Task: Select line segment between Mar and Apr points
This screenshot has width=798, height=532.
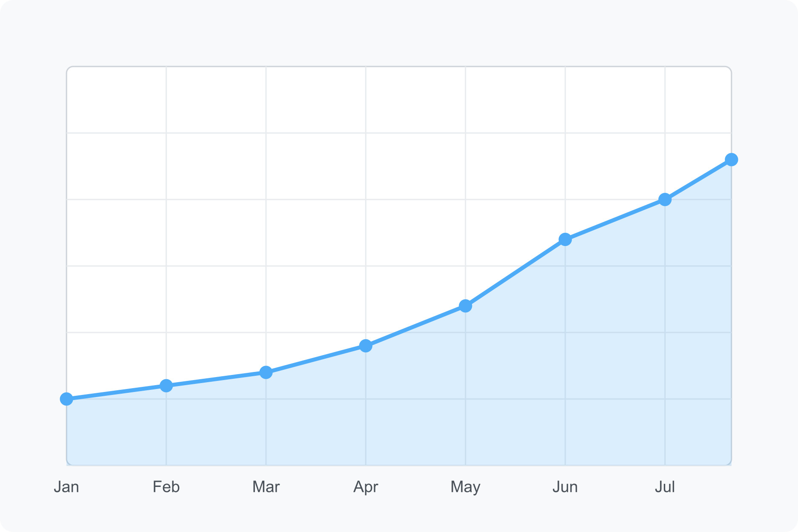Action: (316, 359)
